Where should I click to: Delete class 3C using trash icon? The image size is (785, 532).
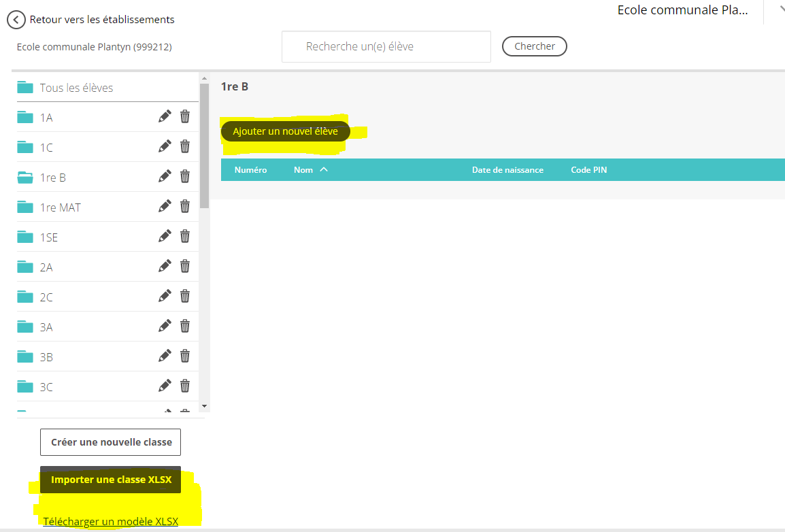[185, 386]
